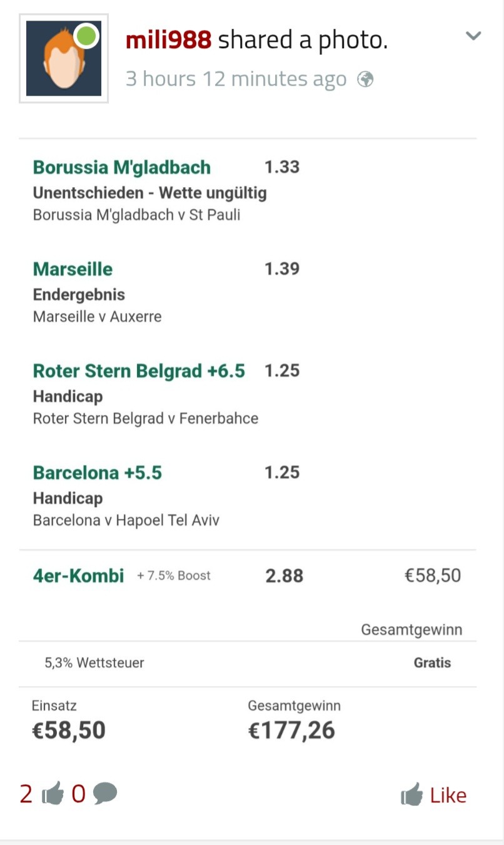Image resolution: width=504 pixels, height=845 pixels.
Task: Select the Borussia M'gladbach bet selection
Action: [x=122, y=168]
